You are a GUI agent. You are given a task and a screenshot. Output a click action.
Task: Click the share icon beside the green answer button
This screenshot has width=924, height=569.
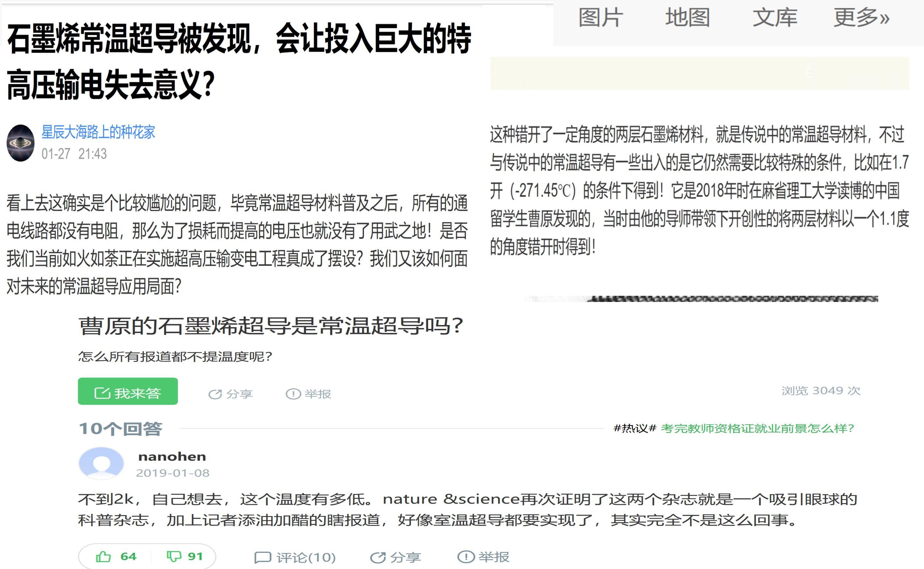(215, 394)
